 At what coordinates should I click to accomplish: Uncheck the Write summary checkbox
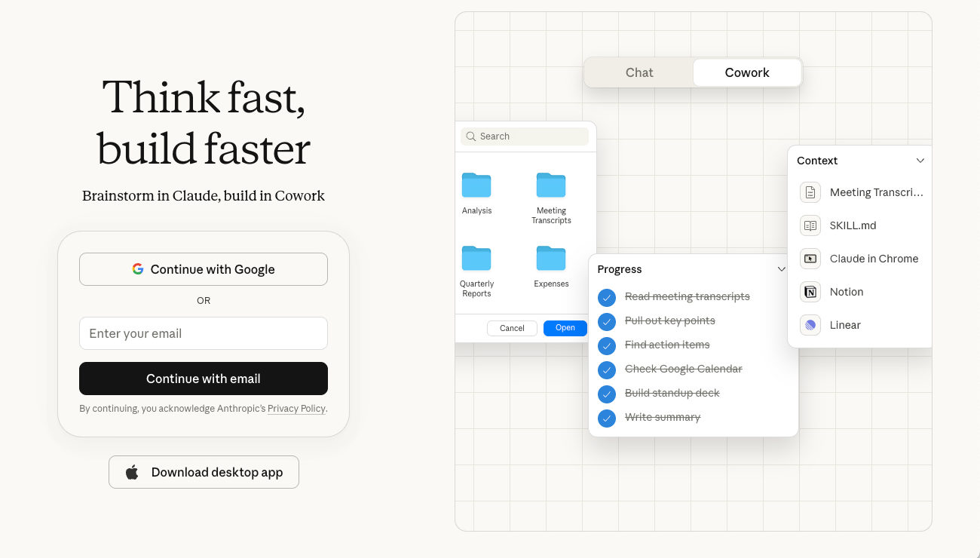[607, 418]
